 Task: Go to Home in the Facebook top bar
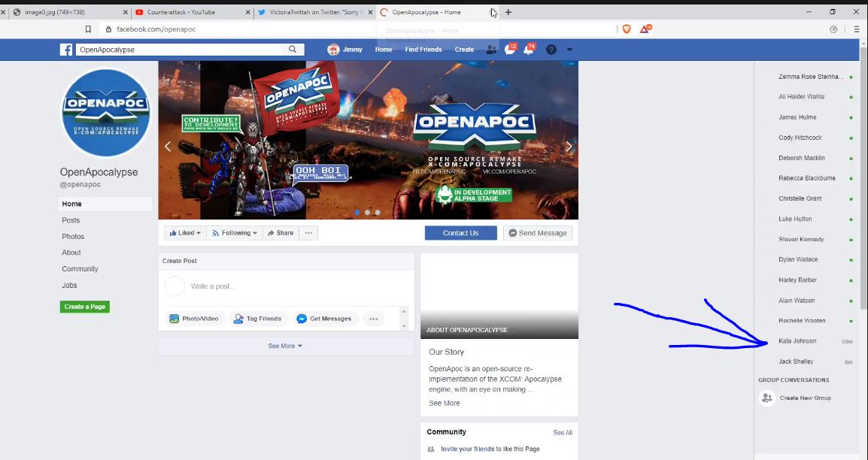click(x=383, y=50)
